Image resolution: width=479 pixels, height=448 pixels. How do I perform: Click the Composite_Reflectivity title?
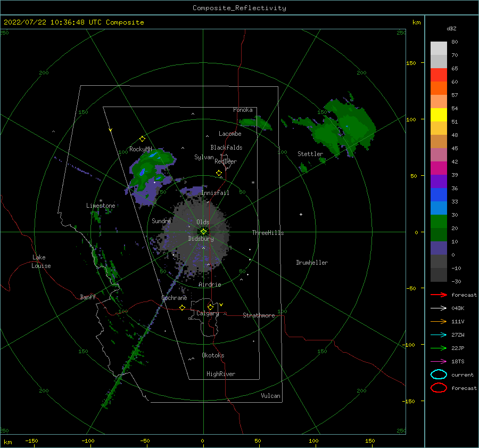(240, 8)
